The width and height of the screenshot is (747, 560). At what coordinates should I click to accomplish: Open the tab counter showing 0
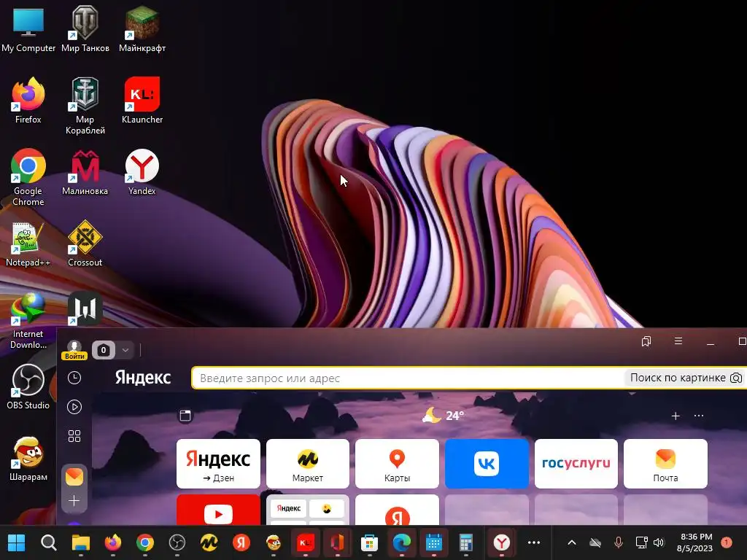(104, 351)
